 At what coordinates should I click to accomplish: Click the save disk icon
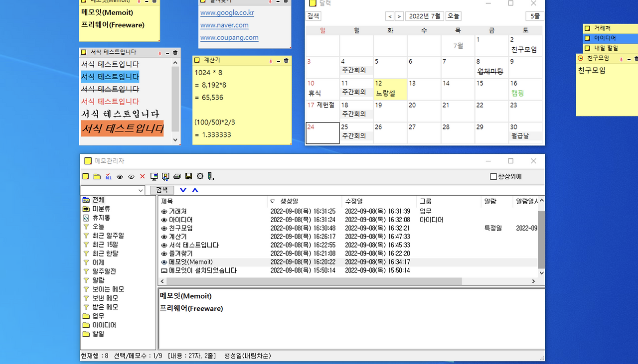pyautogui.click(x=188, y=176)
